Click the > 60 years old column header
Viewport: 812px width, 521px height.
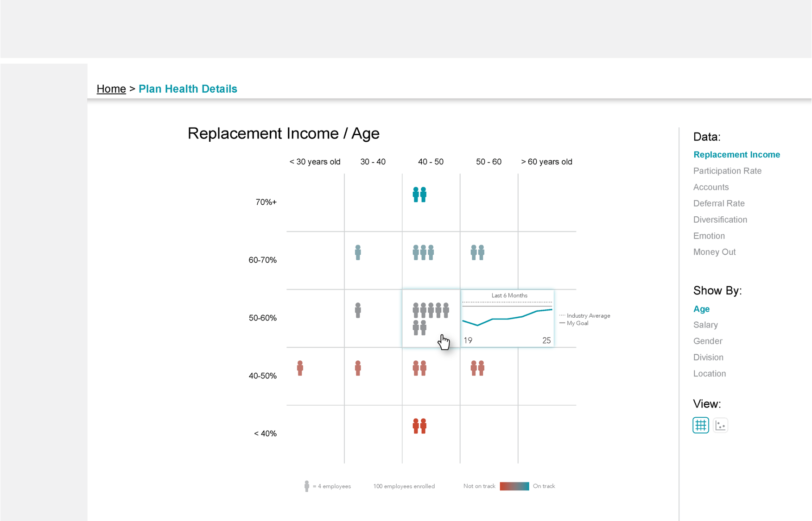click(x=546, y=162)
